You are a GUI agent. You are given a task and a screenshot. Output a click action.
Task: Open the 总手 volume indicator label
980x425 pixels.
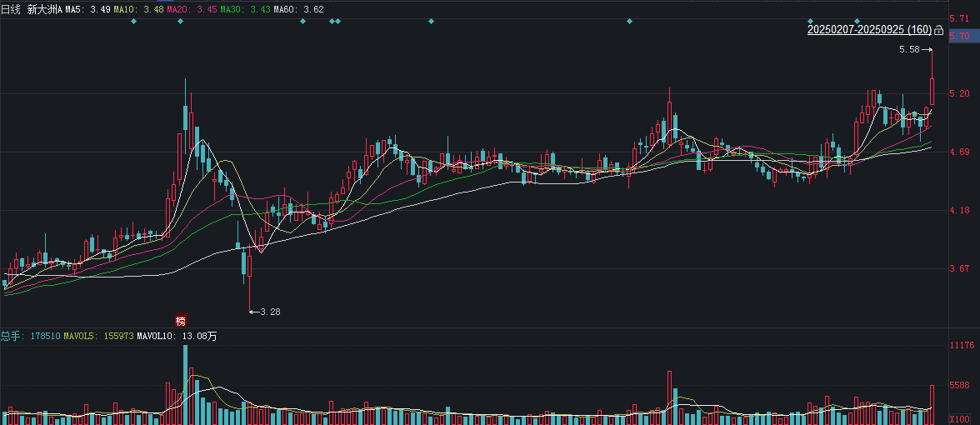click(31, 336)
